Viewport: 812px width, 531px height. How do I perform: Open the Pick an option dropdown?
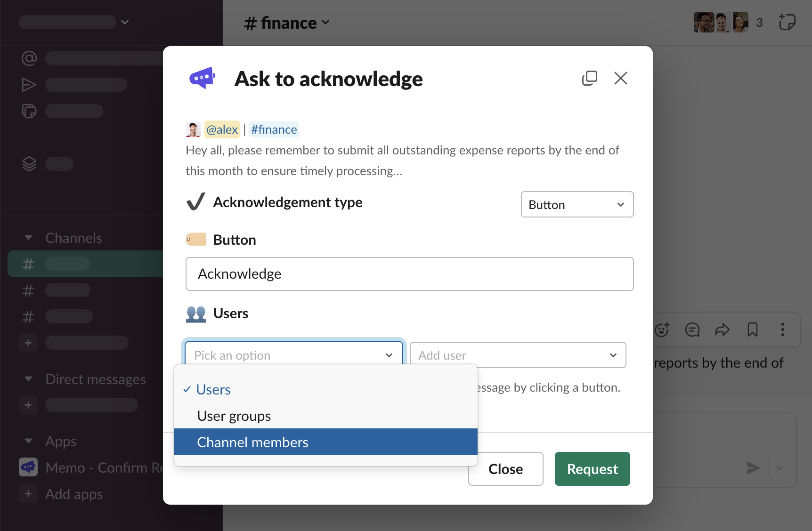click(x=293, y=355)
